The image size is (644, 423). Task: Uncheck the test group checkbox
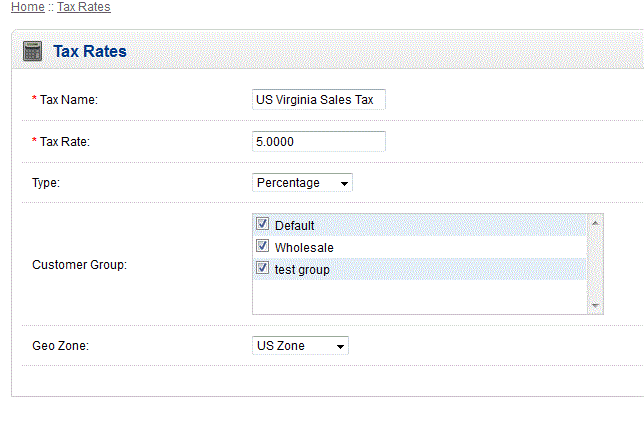[x=263, y=268]
